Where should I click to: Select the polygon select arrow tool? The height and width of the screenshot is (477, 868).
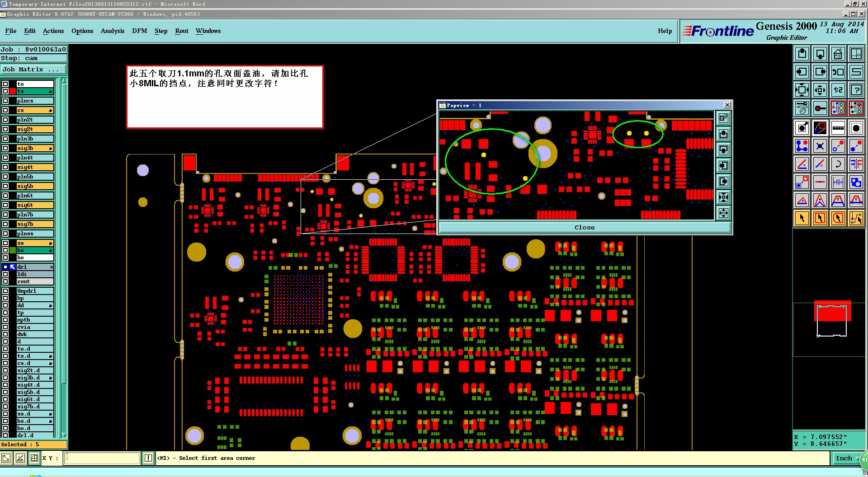[x=838, y=219]
